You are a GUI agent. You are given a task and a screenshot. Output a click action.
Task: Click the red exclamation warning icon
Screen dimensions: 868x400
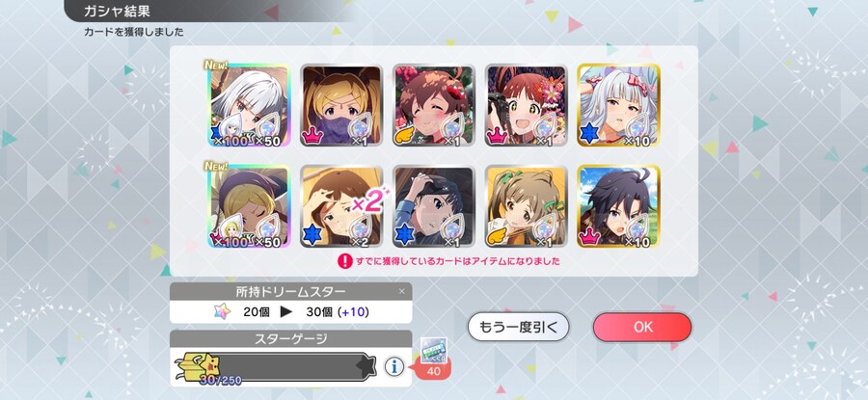[345, 260]
